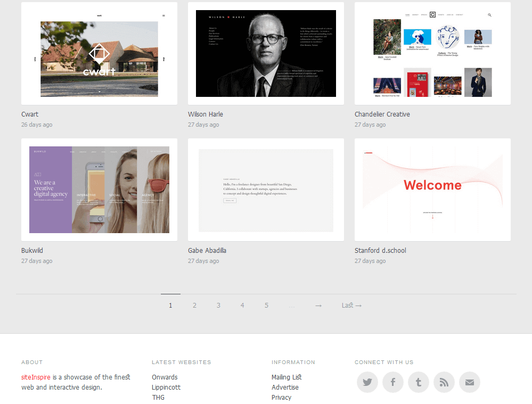Click '27 days ago' under Wilson Harle
The height and width of the screenshot is (404, 532).
[203, 125]
